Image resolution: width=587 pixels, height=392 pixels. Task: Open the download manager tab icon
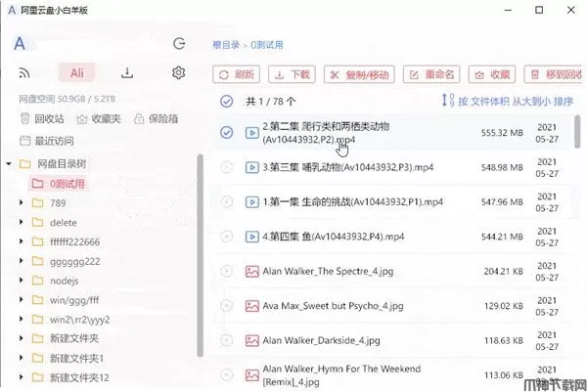pos(127,72)
